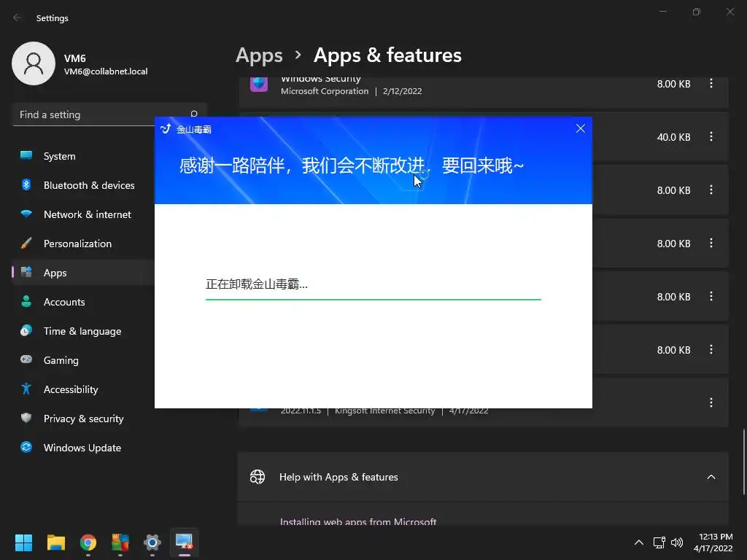
Task: Click the green uninstall progress bar
Action: pyautogui.click(x=373, y=300)
